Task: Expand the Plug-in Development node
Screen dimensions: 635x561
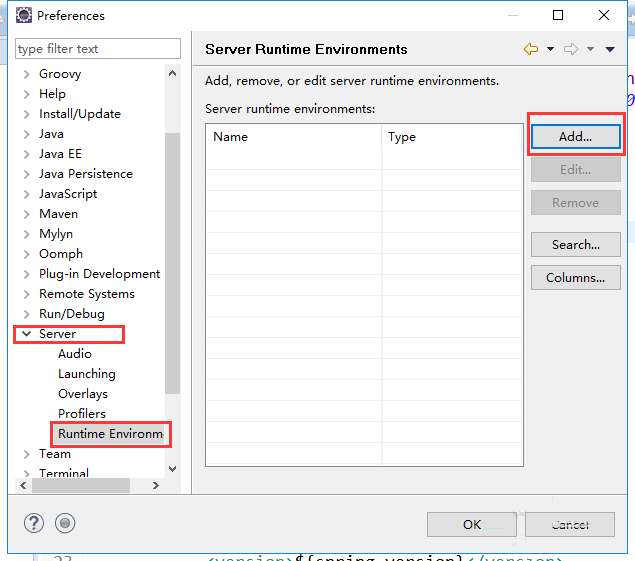Action: 27,274
